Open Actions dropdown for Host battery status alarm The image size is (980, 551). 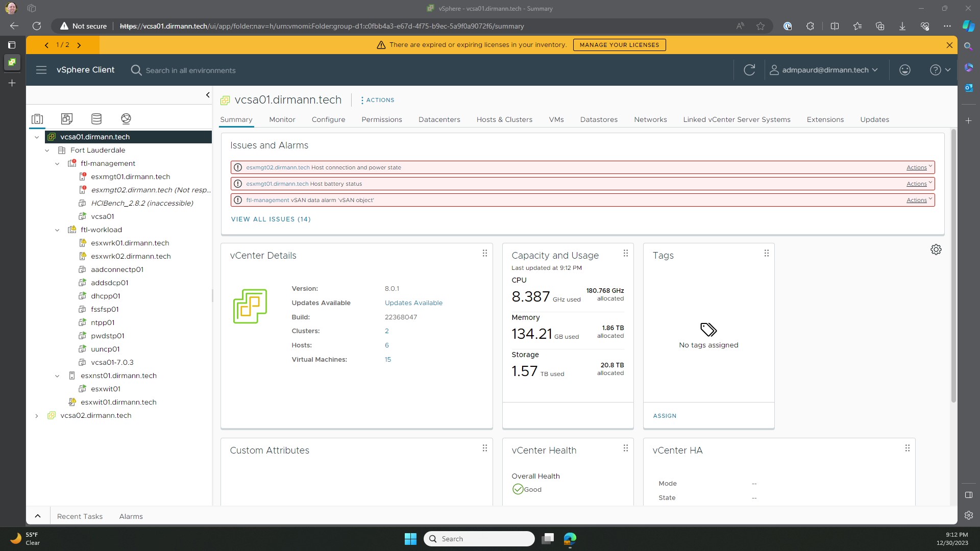coord(919,184)
